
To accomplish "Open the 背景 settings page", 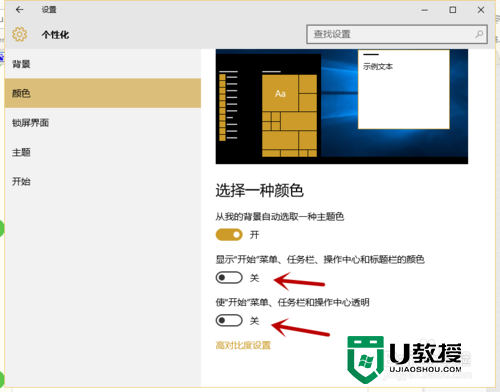I will (103, 64).
